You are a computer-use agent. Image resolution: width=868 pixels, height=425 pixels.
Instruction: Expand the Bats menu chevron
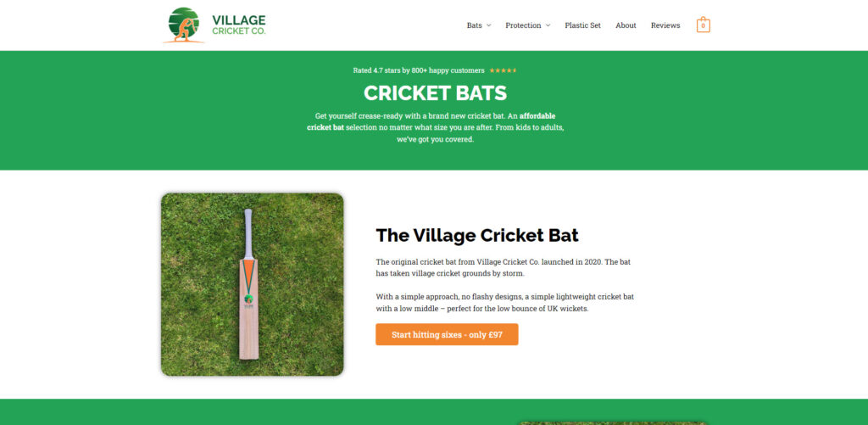coord(488,25)
